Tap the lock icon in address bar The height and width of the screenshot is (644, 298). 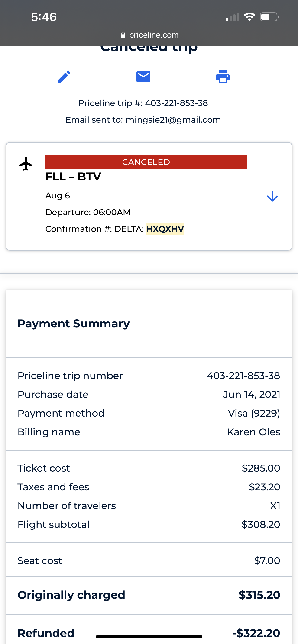pyautogui.click(x=123, y=35)
